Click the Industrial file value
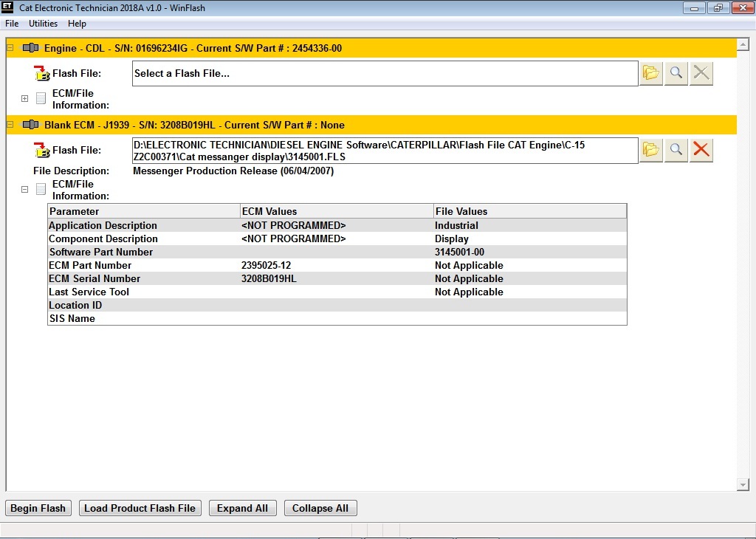The width and height of the screenshot is (756, 539). (x=456, y=225)
